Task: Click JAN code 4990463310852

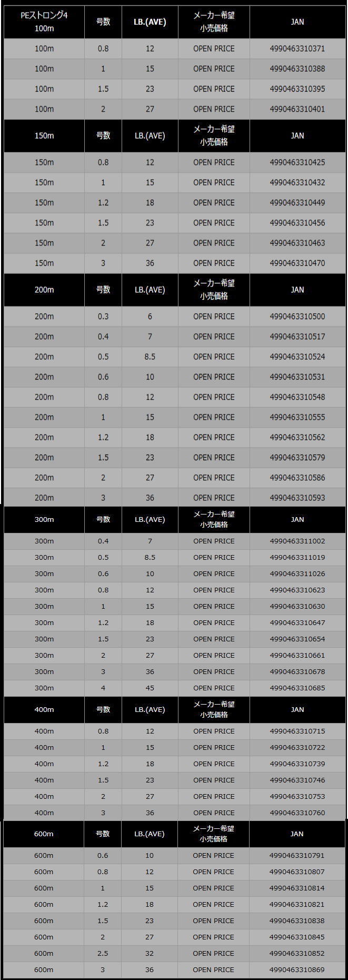Action: click(x=296, y=953)
